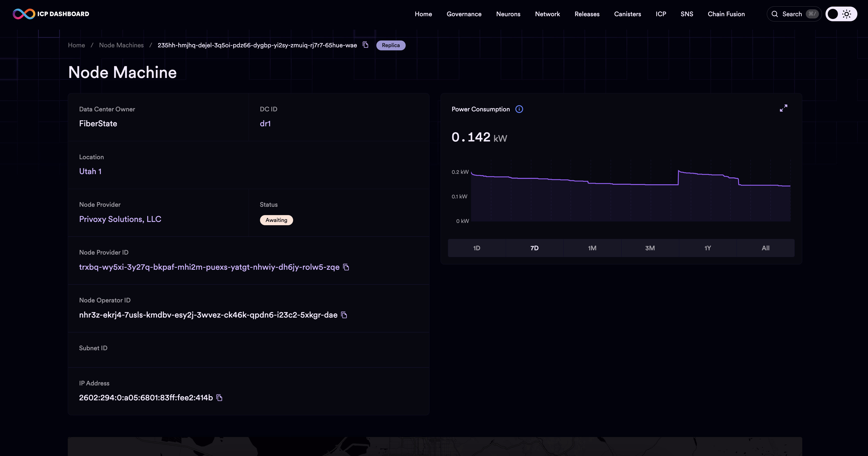
Task: Copy the IP Address
Action: 219,398
